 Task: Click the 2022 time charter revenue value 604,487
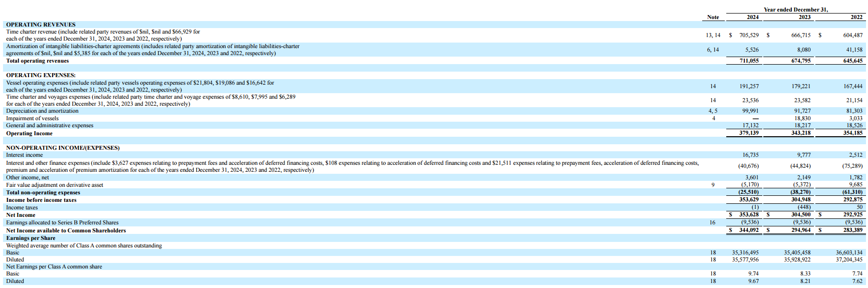click(x=853, y=35)
